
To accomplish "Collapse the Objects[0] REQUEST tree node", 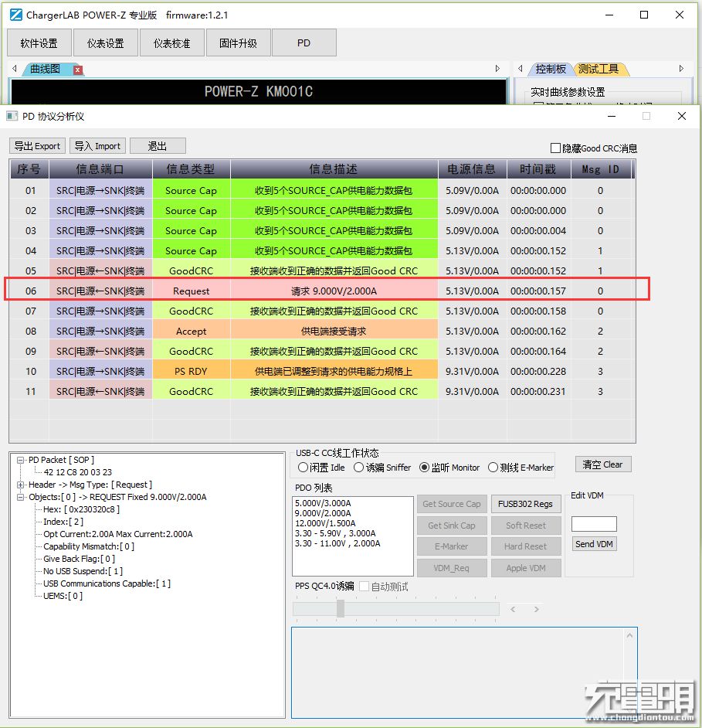I will tap(20, 497).
